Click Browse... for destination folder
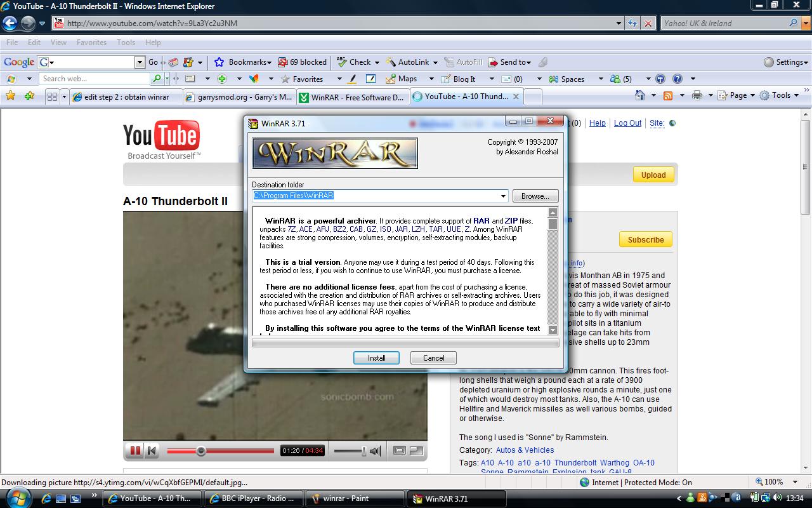Screen dimensions: 812x508 pyautogui.click(x=535, y=196)
